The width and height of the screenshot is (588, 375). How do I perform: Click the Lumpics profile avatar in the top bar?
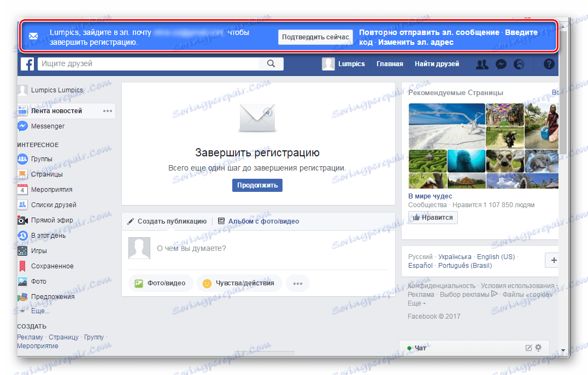click(x=328, y=64)
